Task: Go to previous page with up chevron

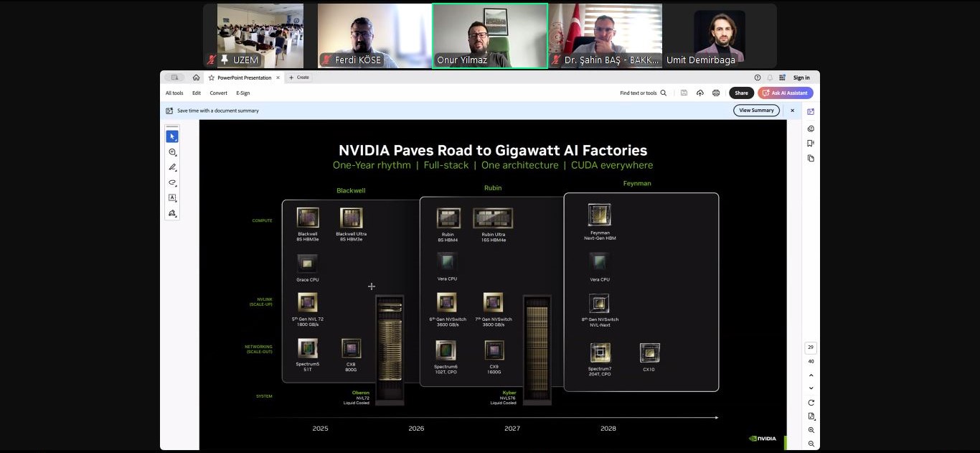Action: (811, 375)
